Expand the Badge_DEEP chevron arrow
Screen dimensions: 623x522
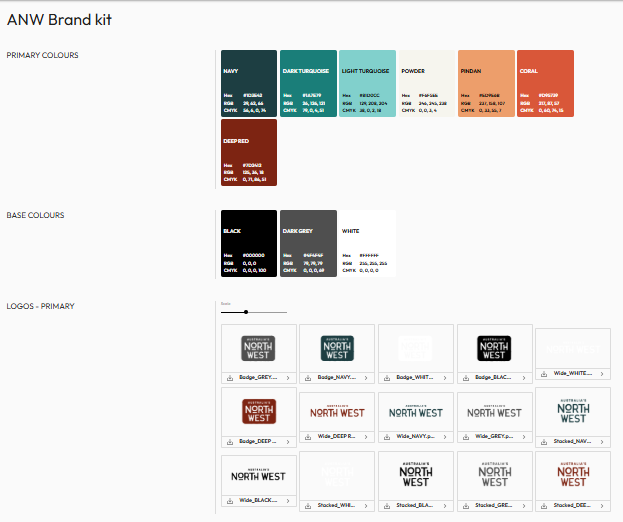point(288,442)
